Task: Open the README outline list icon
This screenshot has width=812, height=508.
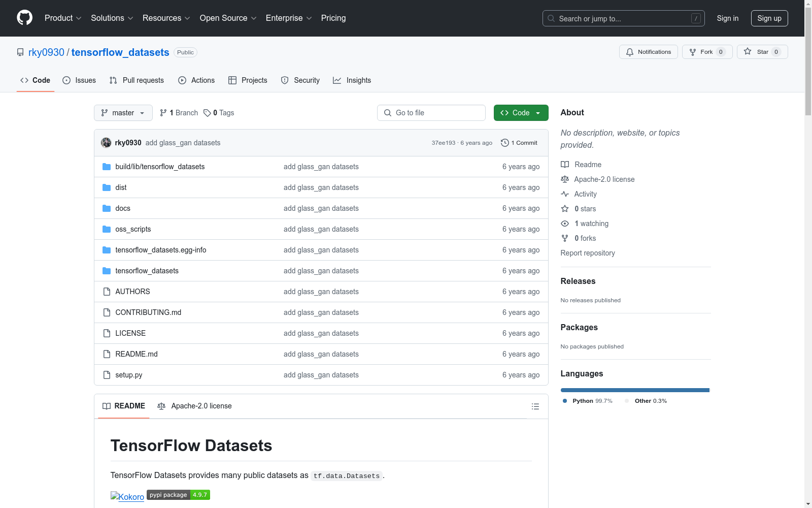Action: coord(535,406)
